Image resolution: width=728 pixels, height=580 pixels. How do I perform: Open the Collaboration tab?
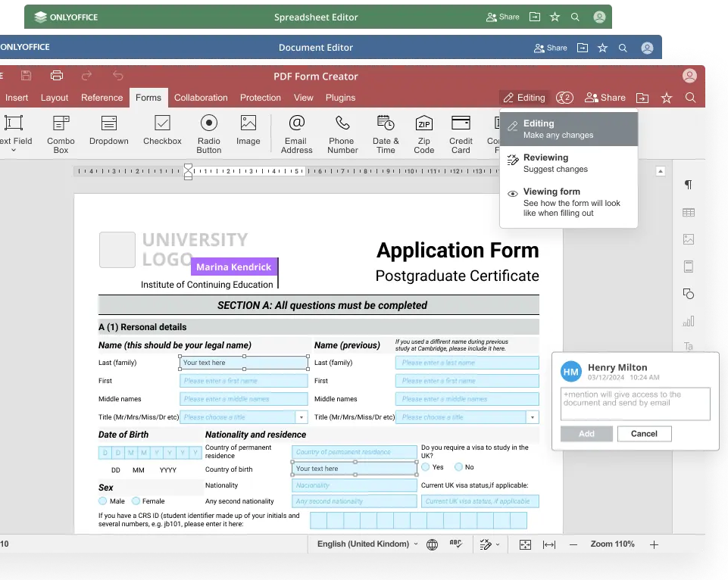tap(201, 98)
